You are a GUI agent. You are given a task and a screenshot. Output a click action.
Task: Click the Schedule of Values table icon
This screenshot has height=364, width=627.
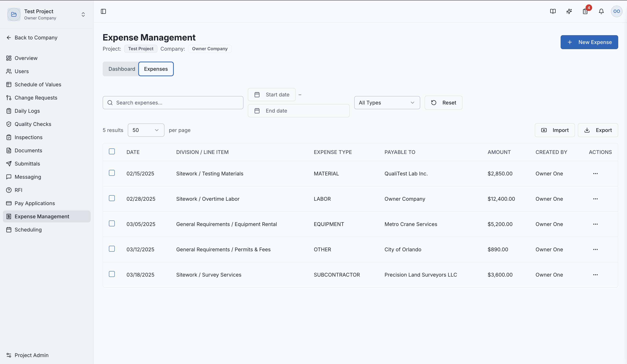click(9, 84)
